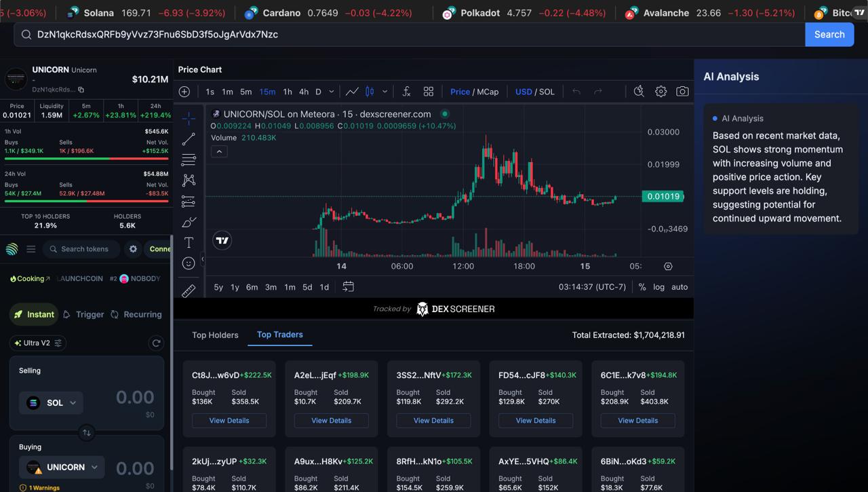868x492 pixels.
Task: Select the forecasting and measurement tool
Action: tap(189, 202)
